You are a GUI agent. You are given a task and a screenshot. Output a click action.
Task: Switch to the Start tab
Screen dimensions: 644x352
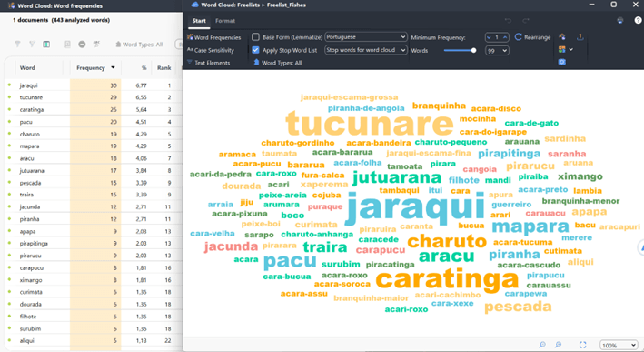click(x=199, y=21)
